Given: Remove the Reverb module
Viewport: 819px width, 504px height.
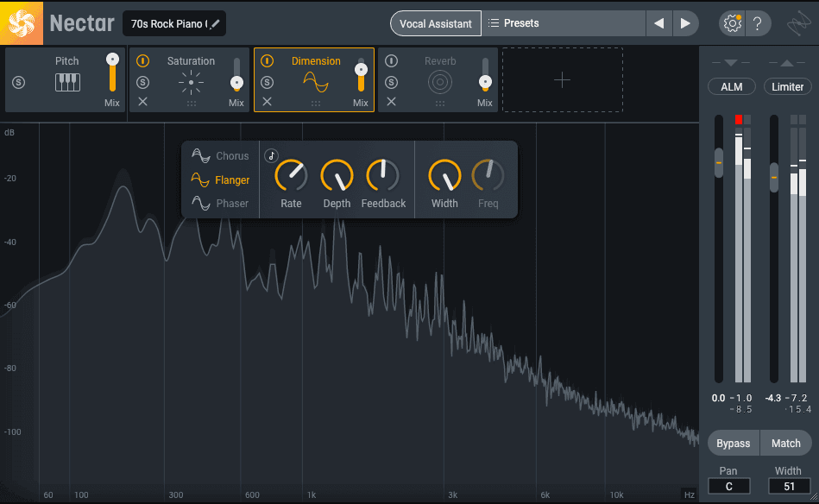Looking at the screenshot, I should (x=391, y=102).
